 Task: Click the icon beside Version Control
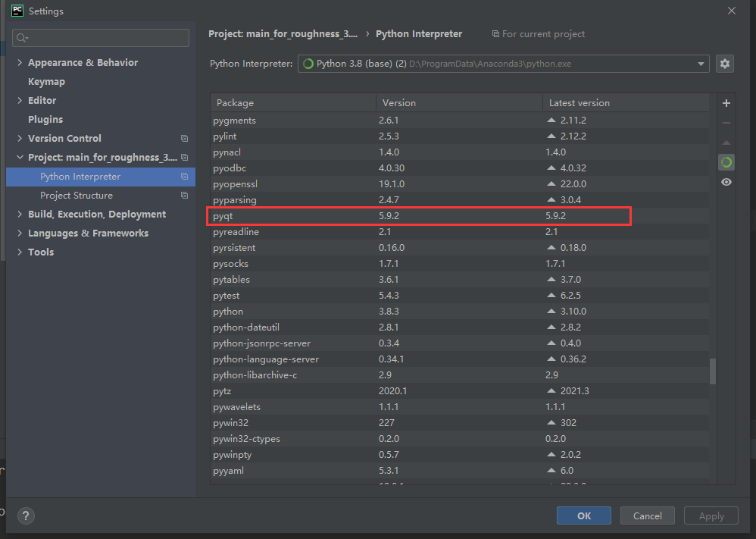184,139
